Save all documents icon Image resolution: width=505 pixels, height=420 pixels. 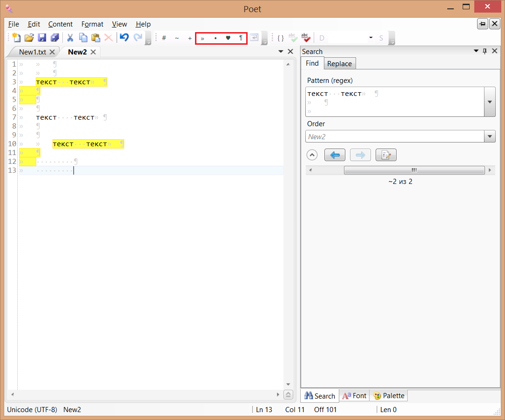(55, 38)
